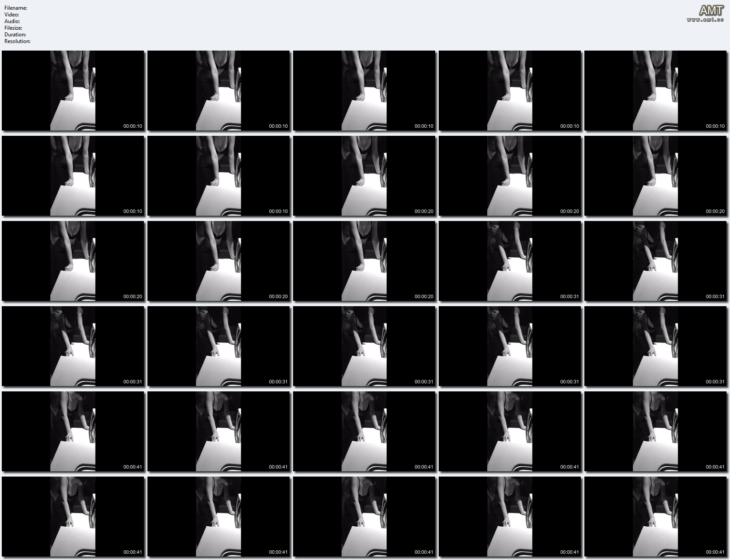This screenshot has width=730, height=560.
Task: Open the first thumbnail stamped 00:00:31
Action: tap(510, 261)
